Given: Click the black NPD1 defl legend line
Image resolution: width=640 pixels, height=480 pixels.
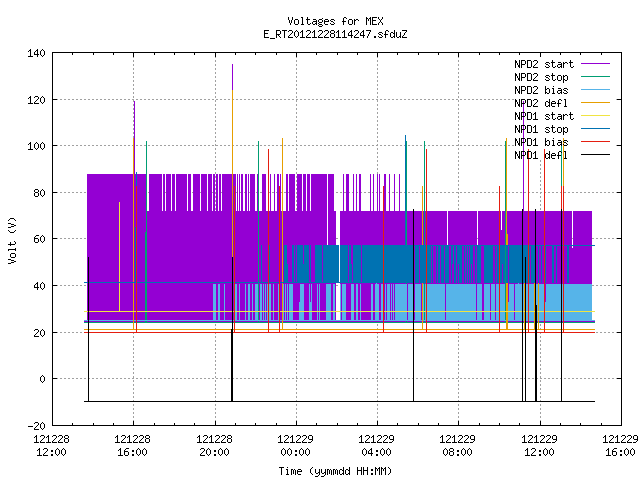Looking at the screenshot, I should pos(595,155).
